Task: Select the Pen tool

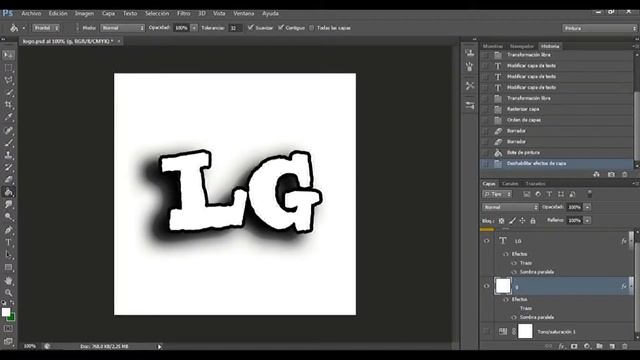Action: [x=8, y=230]
